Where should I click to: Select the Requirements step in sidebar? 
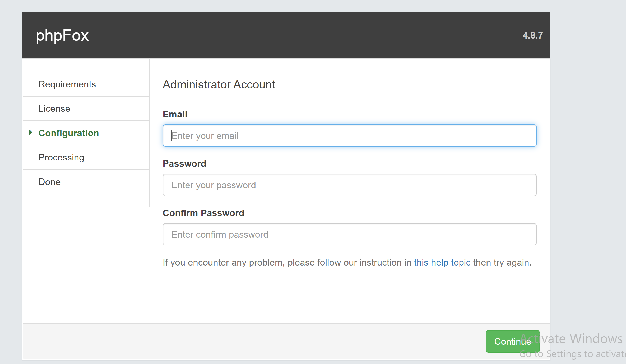click(67, 84)
